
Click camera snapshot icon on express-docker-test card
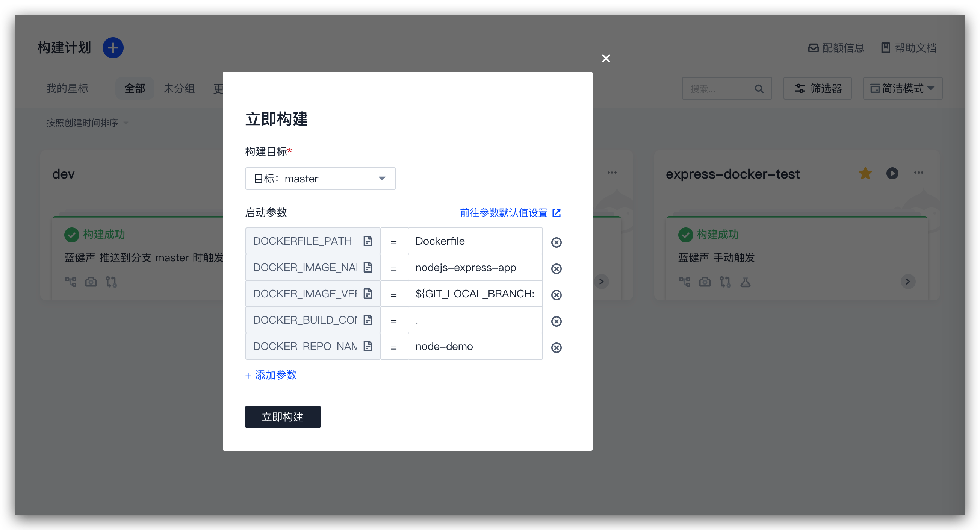point(705,282)
